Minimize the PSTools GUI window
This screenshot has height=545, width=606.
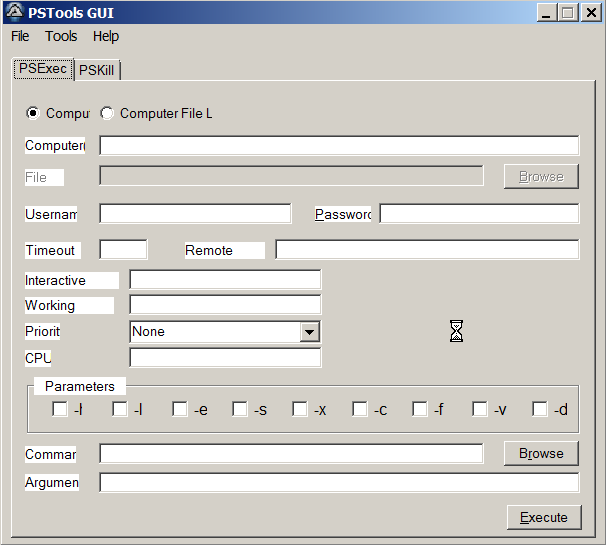546,12
